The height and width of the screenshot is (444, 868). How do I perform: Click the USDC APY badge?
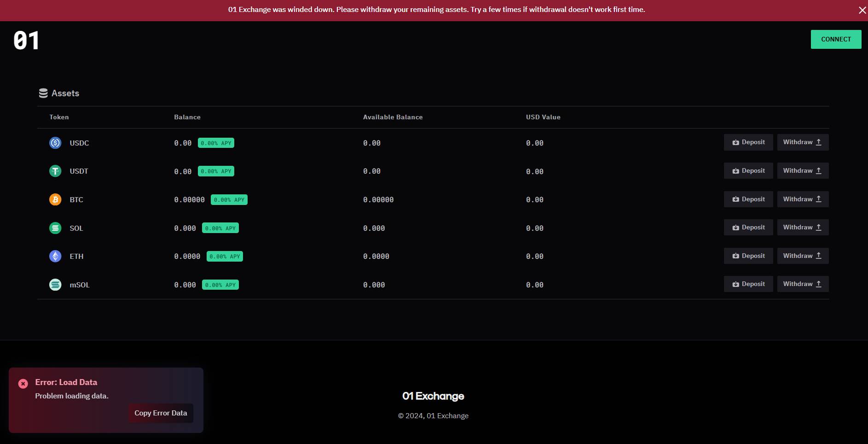[x=216, y=143]
